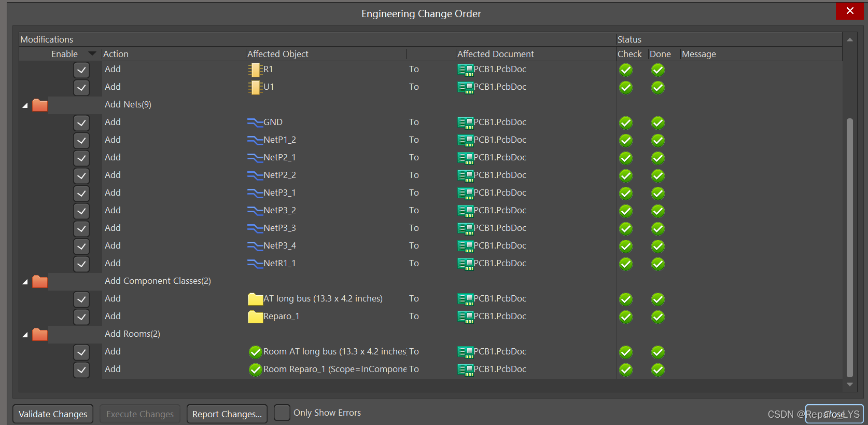Screen dimensions: 868x425
Task: Click the PCB1.PcbDoc icon in NetR1_1 row
Action: pos(465,264)
